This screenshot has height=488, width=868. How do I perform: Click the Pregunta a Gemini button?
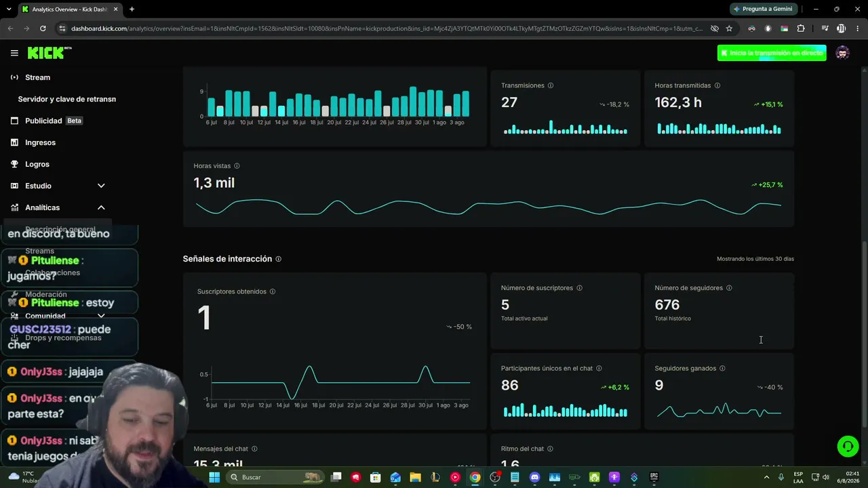(x=763, y=9)
